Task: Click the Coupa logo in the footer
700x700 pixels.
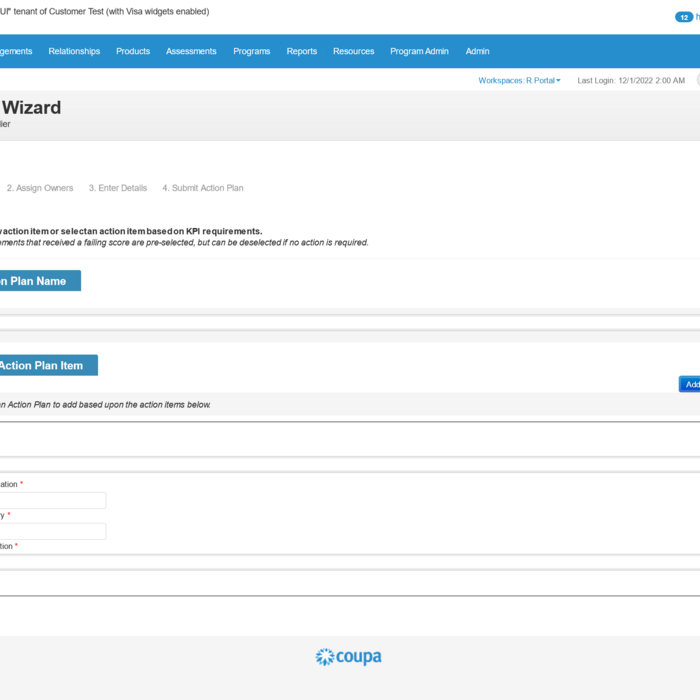Action: point(349,657)
